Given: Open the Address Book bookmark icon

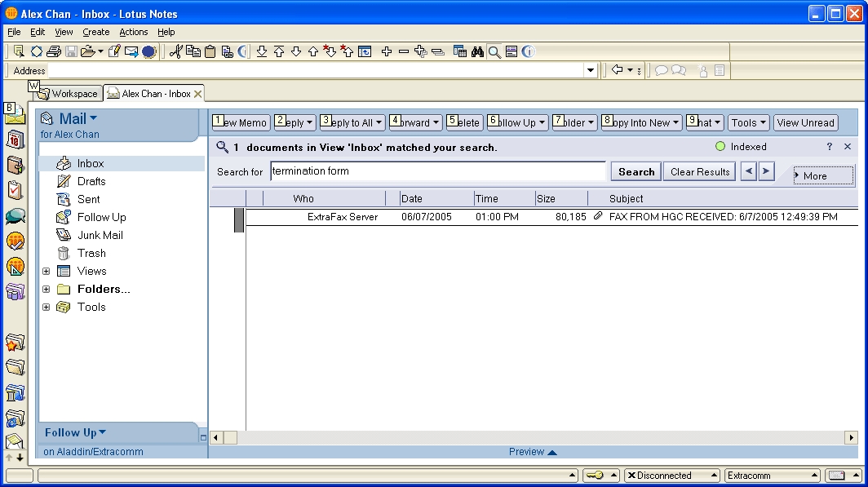Looking at the screenshot, I should click(15, 165).
